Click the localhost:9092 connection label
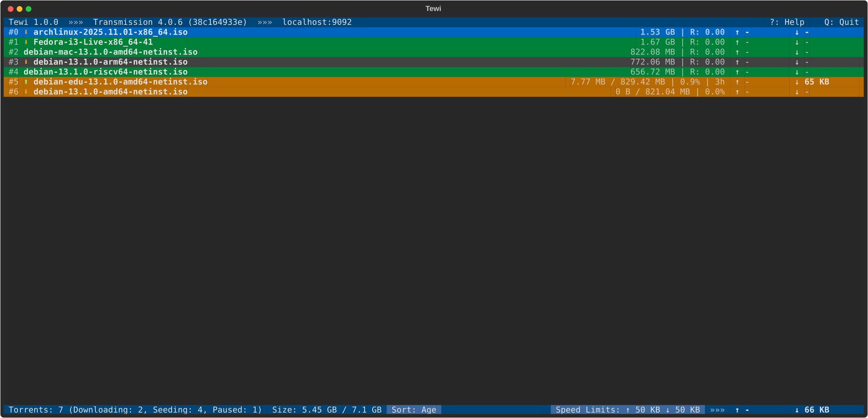 (x=317, y=22)
